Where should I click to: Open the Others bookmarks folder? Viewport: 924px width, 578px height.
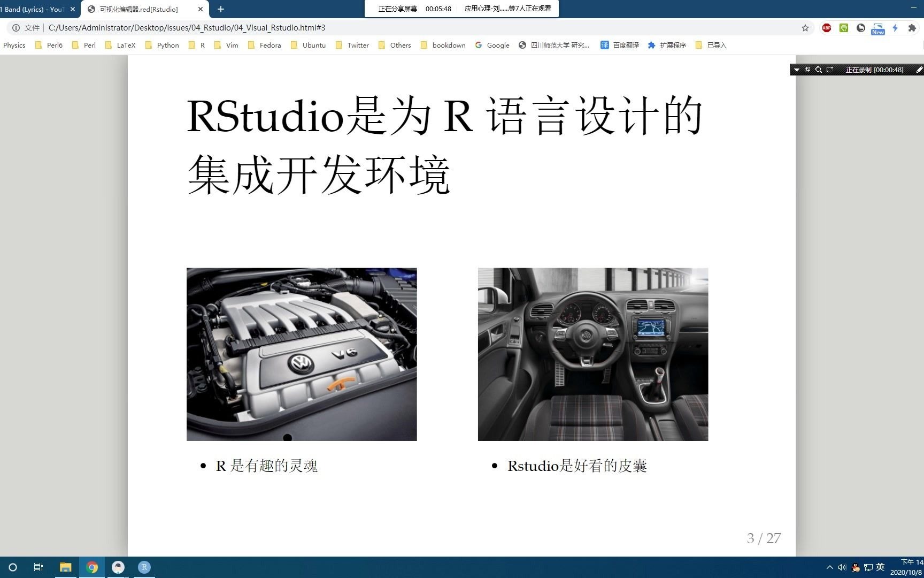[x=400, y=45]
